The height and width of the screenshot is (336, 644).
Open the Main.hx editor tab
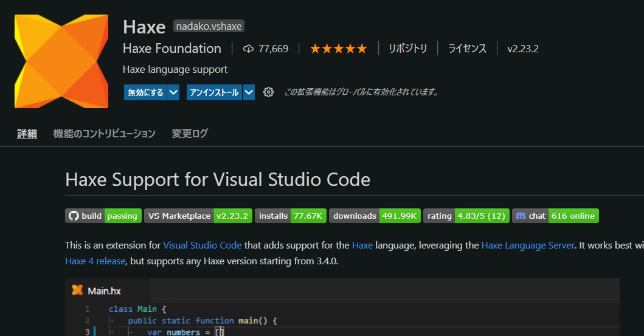click(x=108, y=291)
